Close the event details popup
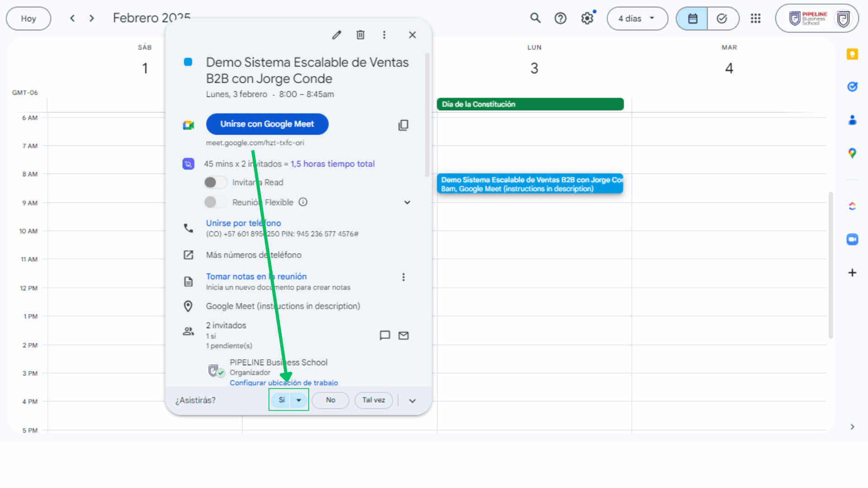868x488 pixels. point(412,35)
